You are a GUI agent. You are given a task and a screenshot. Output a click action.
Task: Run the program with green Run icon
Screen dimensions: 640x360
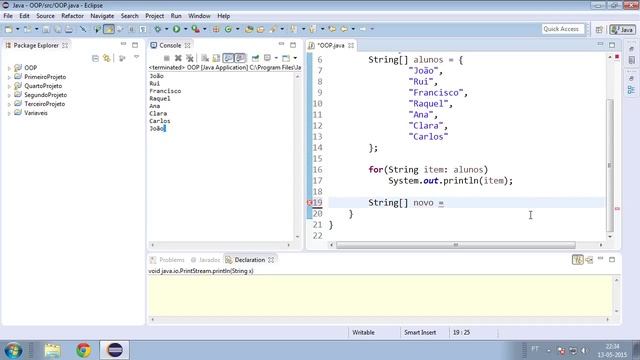pos(176,29)
